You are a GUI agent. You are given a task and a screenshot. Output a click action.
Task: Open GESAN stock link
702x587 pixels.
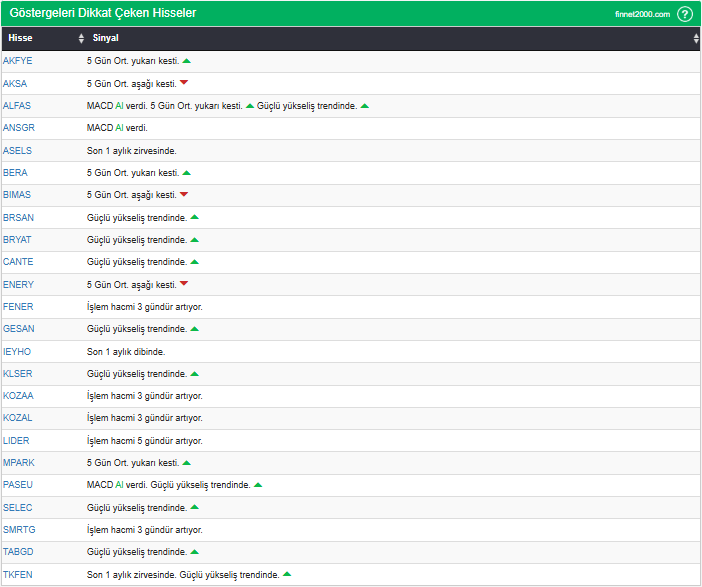pos(18,329)
